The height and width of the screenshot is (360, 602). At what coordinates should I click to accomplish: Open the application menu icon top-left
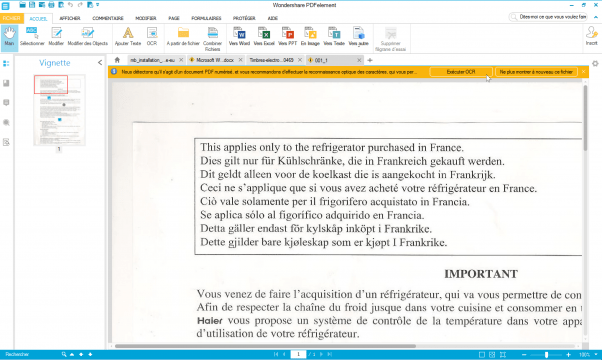[5, 6]
